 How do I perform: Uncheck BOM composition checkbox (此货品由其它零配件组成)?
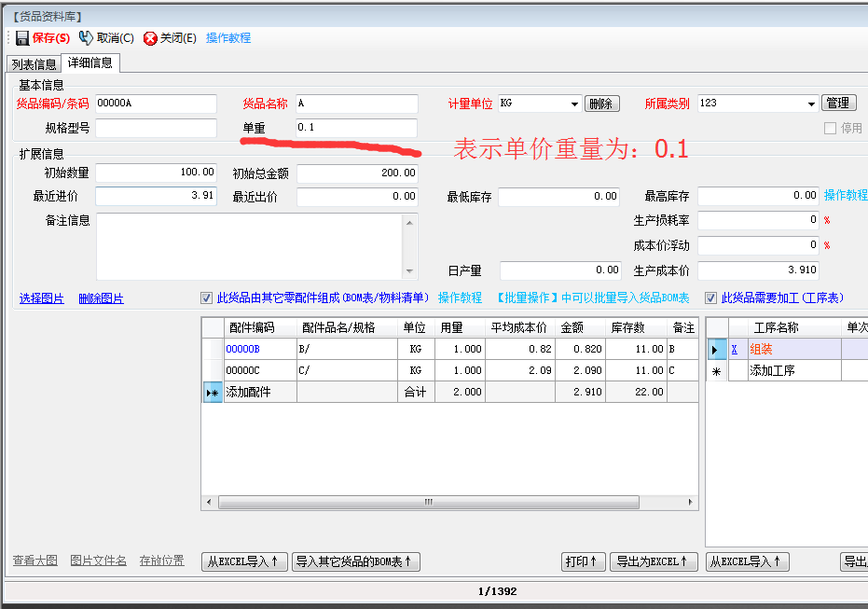(x=207, y=298)
